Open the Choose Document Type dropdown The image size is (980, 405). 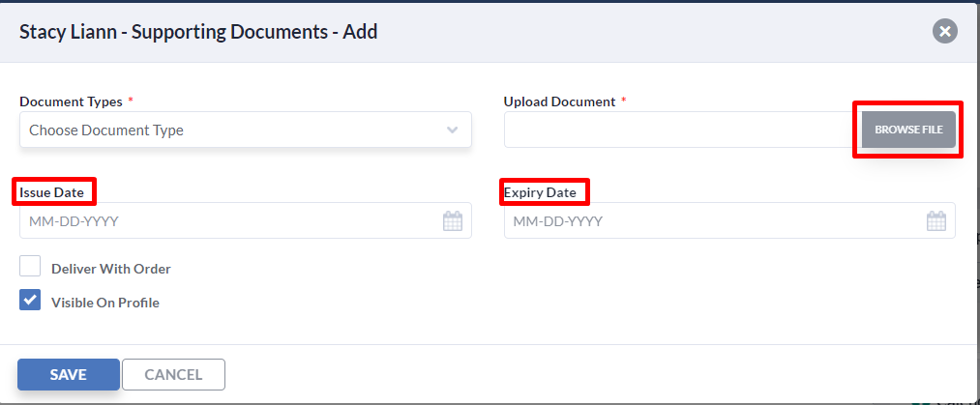point(246,130)
